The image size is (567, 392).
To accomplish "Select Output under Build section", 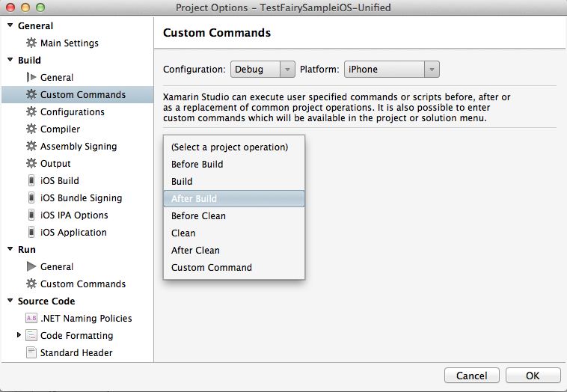I will coord(55,164).
